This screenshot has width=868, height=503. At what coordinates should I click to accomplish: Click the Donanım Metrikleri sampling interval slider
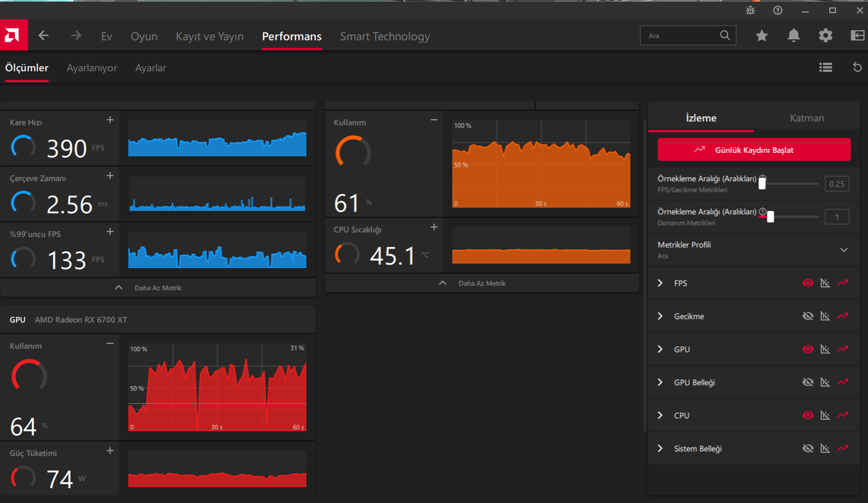pos(789,217)
